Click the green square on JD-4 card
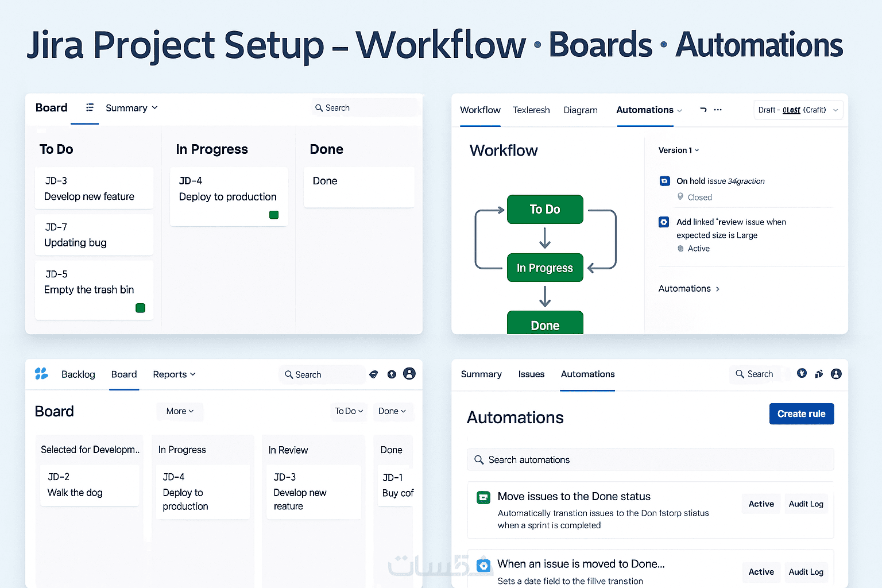 click(x=274, y=215)
